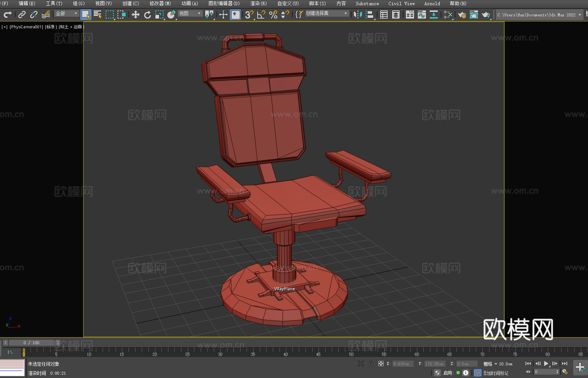Click the Place object tool icon
The image size is (588, 378).
(171, 14)
